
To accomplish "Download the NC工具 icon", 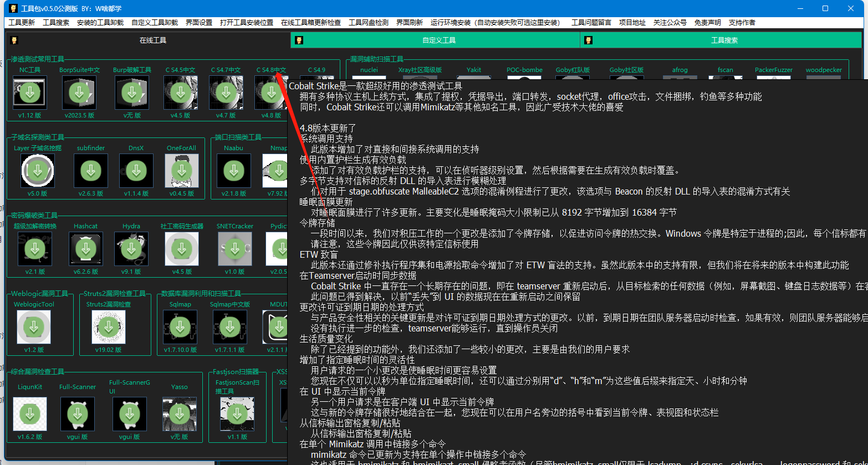I will click(x=30, y=93).
